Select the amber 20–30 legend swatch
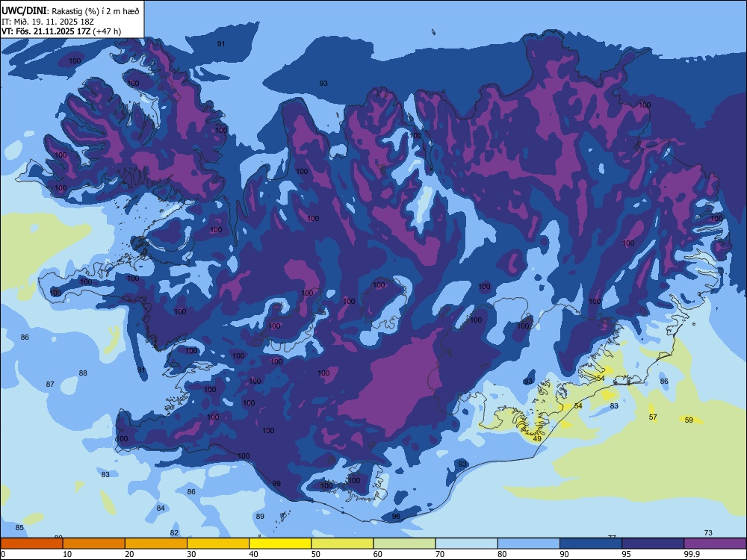Viewport: 747px width, 560px height. pyautogui.click(x=156, y=544)
